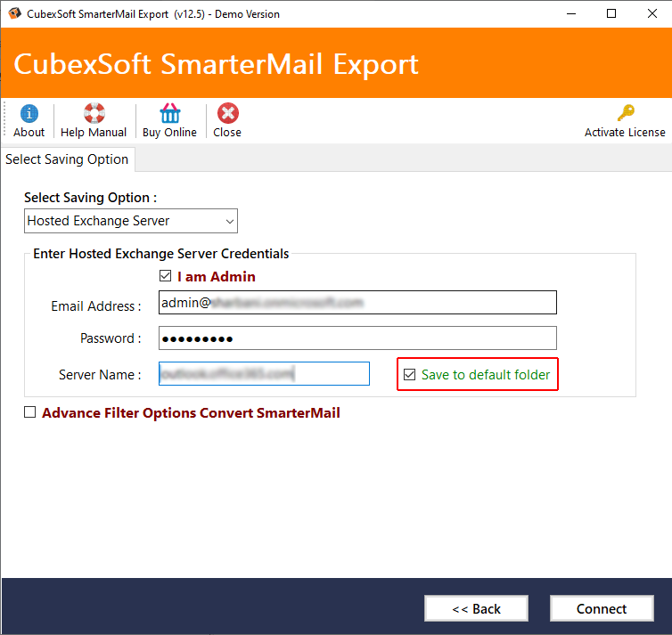Enable Advance Filter Options Convert SmarterMail
The image size is (672, 635).
[x=29, y=412]
